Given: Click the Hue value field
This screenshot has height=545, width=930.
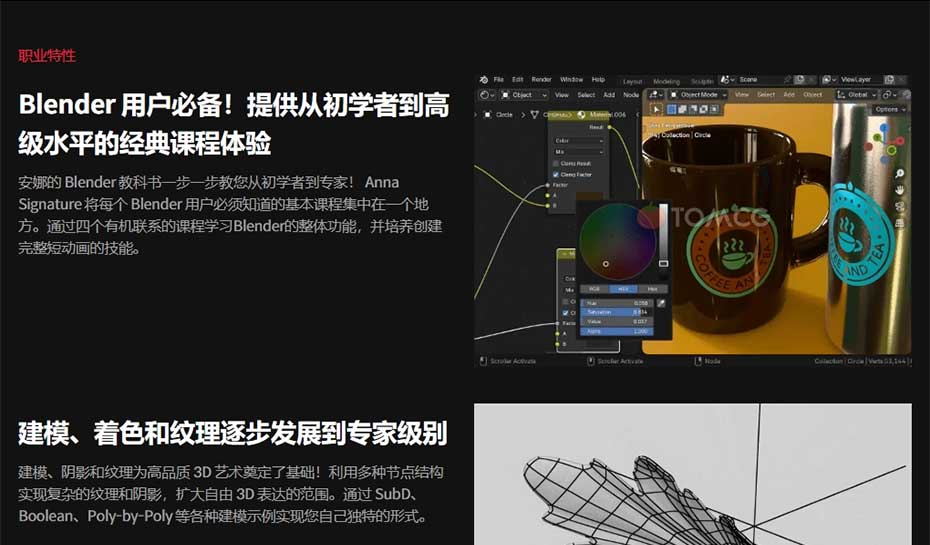Looking at the screenshot, I should point(617,303).
